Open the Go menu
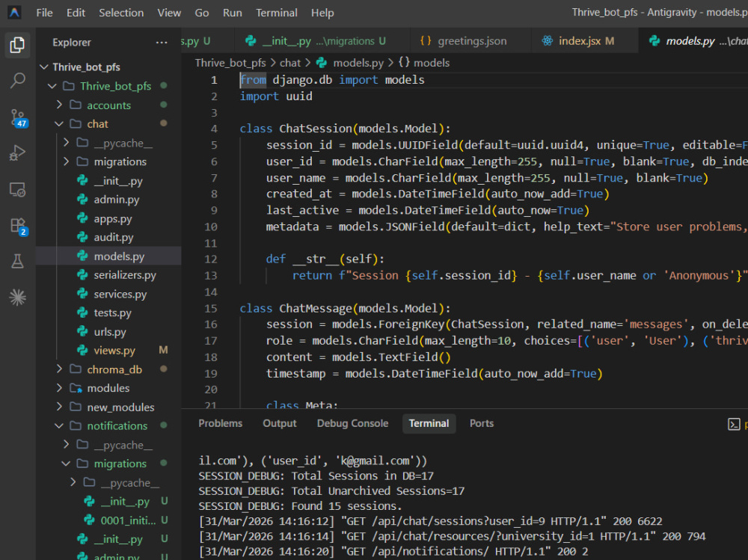Image resolution: width=748 pixels, height=560 pixels. [202, 13]
